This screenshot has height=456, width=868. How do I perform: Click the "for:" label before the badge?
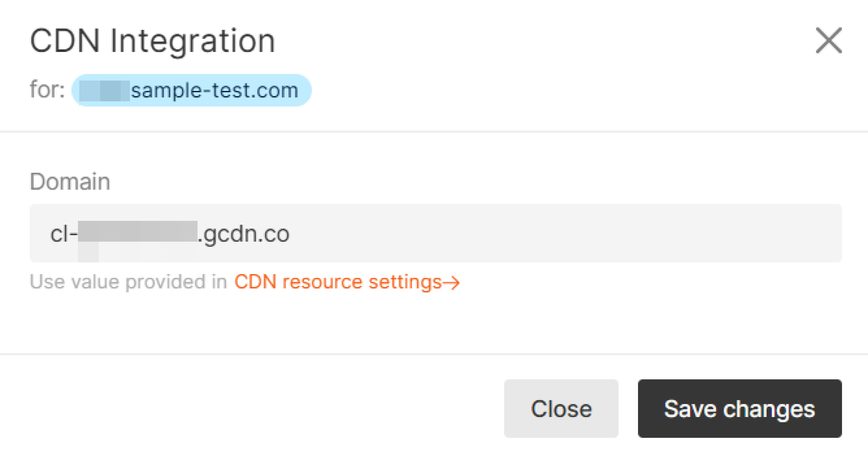[47, 90]
